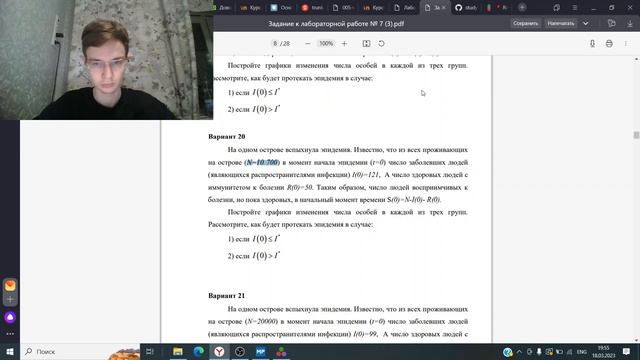640x360 pixels.
Task: Click the ENG language indicator
Action: (582, 351)
